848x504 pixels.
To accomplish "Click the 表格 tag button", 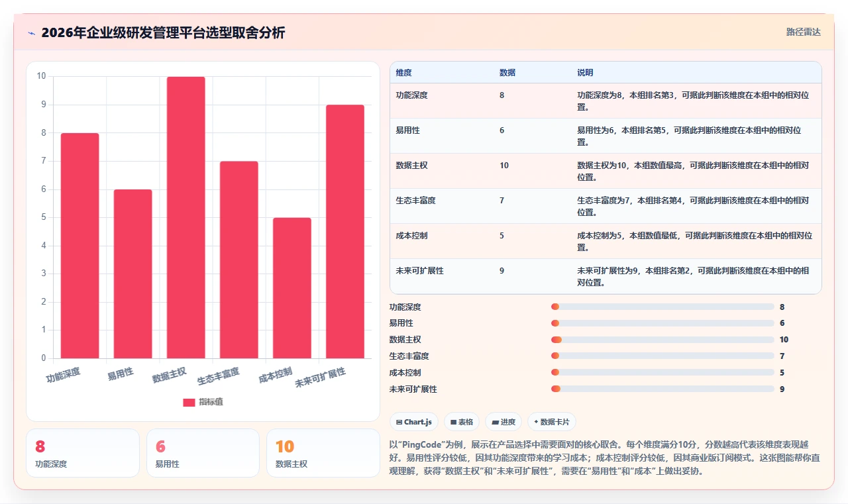I will pyautogui.click(x=462, y=422).
